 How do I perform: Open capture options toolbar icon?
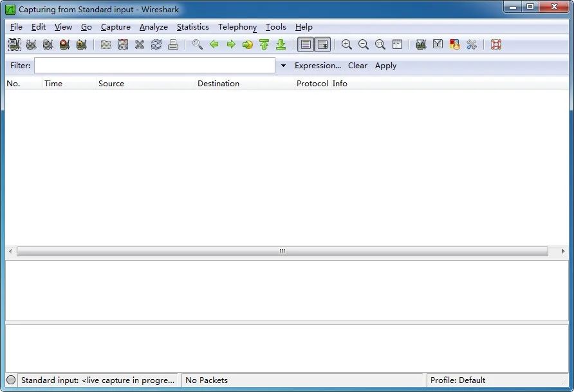(x=31, y=44)
